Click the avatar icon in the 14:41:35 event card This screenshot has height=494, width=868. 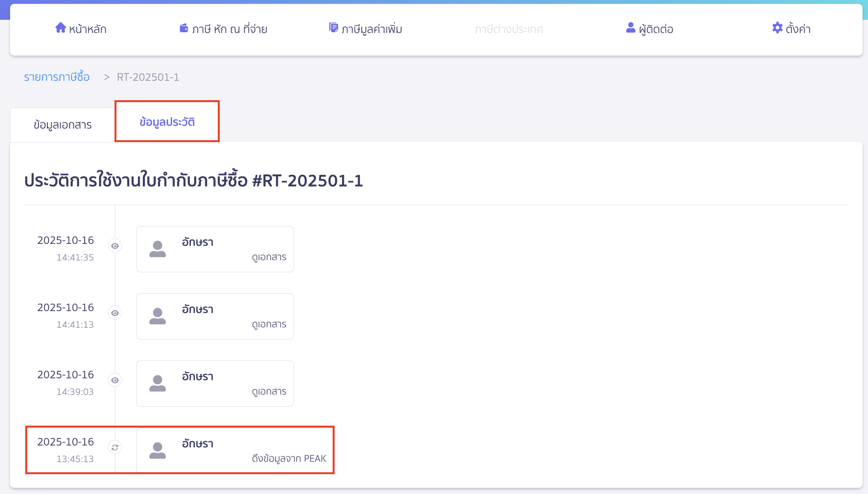point(158,249)
